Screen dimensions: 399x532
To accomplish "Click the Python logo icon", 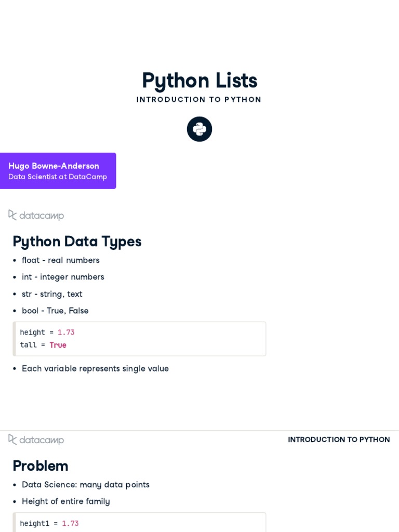I will [x=199, y=129].
